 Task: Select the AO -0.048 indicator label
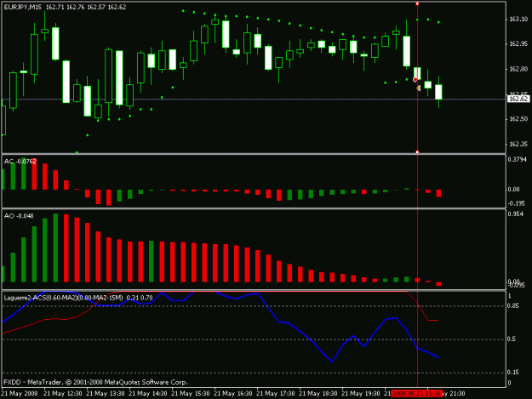coord(19,216)
